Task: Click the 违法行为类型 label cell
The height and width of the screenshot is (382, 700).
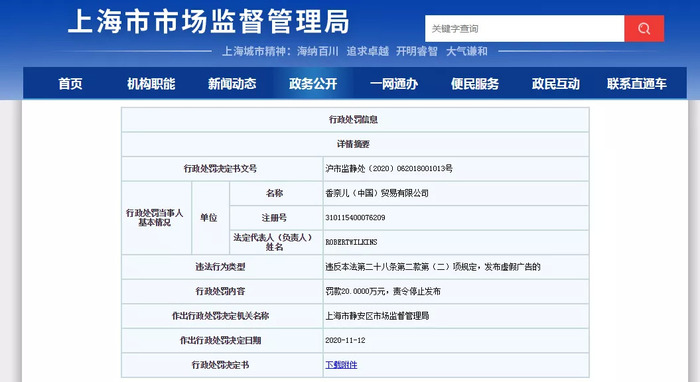Action: pos(222,267)
